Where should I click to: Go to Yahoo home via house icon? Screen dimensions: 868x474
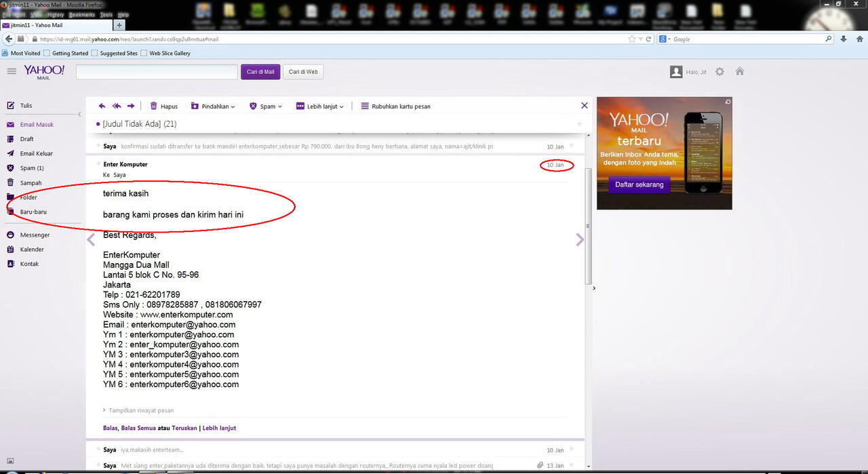click(x=740, y=71)
